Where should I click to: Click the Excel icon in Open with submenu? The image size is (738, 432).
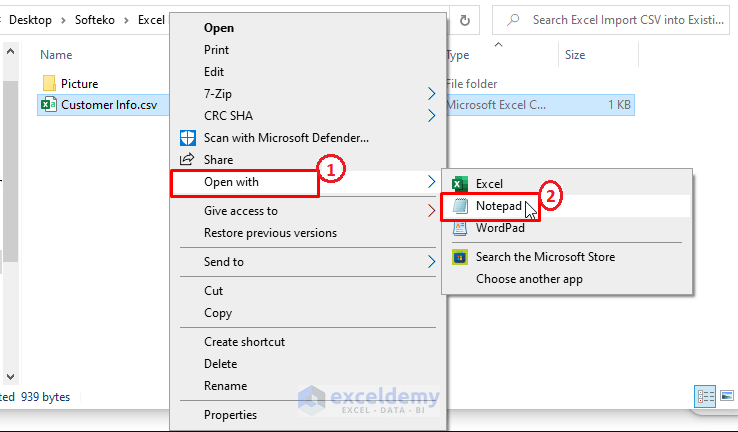click(460, 184)
